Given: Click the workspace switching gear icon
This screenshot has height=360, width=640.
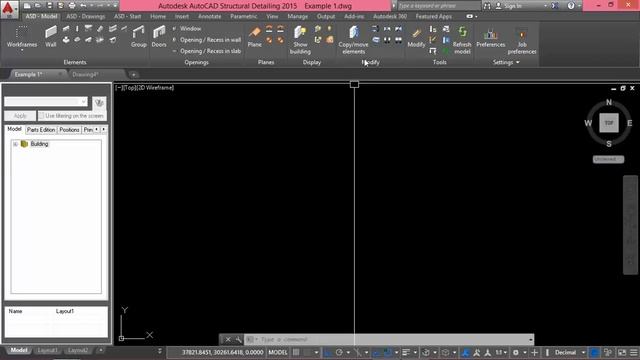Looking at the screenshot, I should [x=516, y=352].
